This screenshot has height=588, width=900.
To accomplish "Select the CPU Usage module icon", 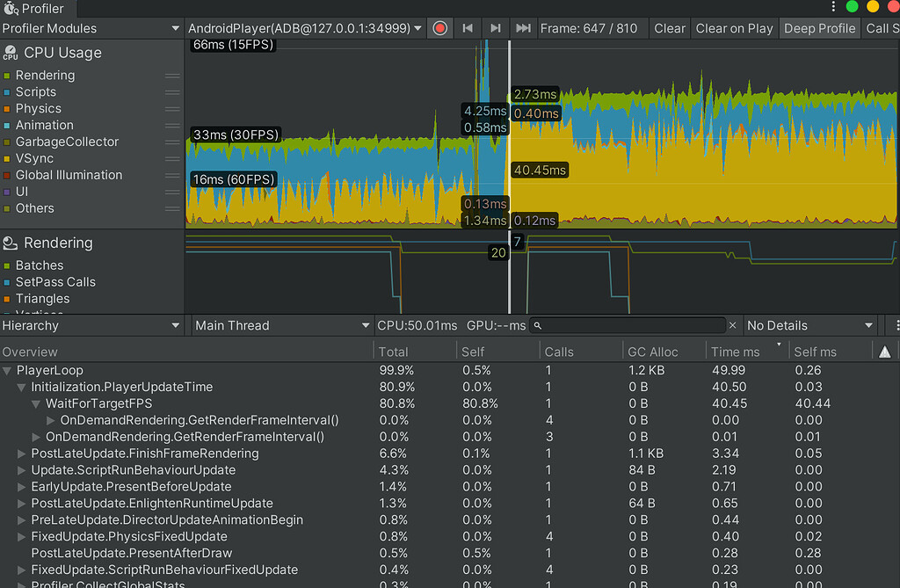I will point(10,53).
